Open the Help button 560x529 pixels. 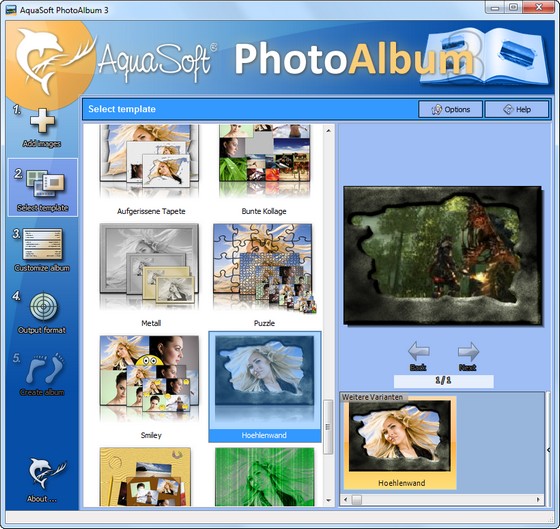click(x=517, y=109)
